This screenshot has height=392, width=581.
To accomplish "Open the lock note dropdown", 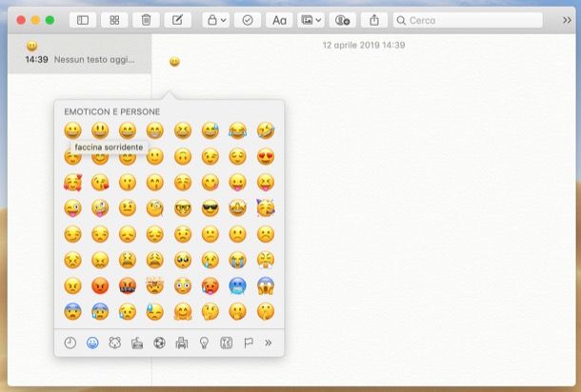I will [x=216, y=20].
